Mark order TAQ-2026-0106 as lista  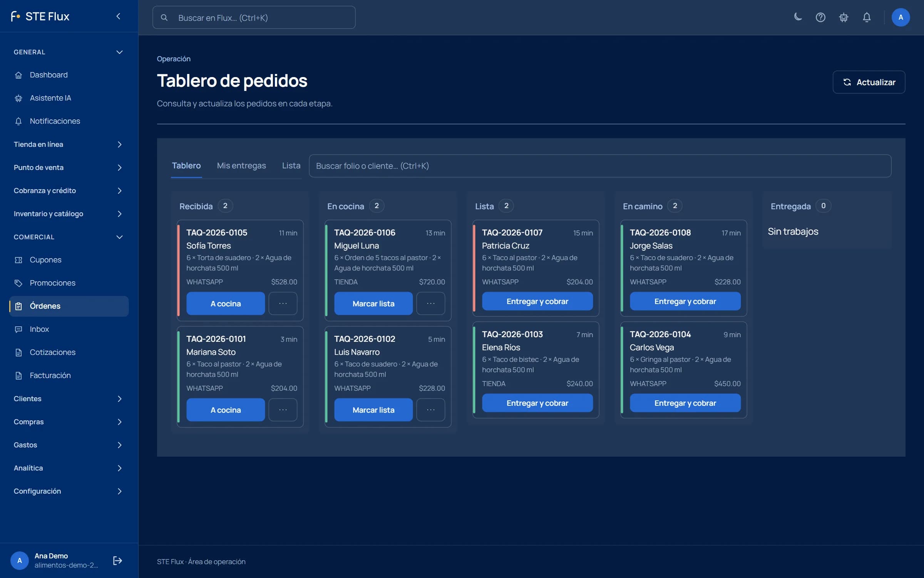tap(373, 304)
